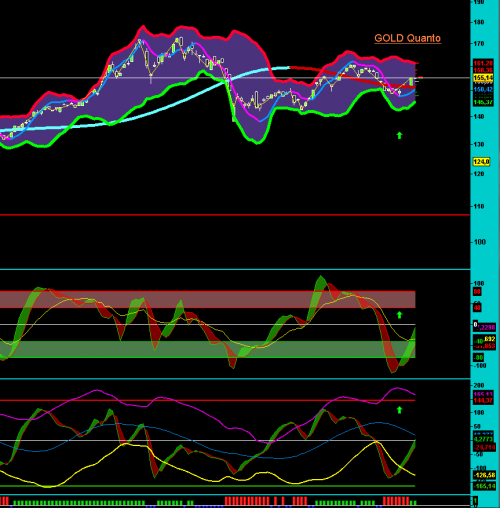Click the yellow -126.58 indicator value label
Screen dimensions: 500x508
pos(484,475)
